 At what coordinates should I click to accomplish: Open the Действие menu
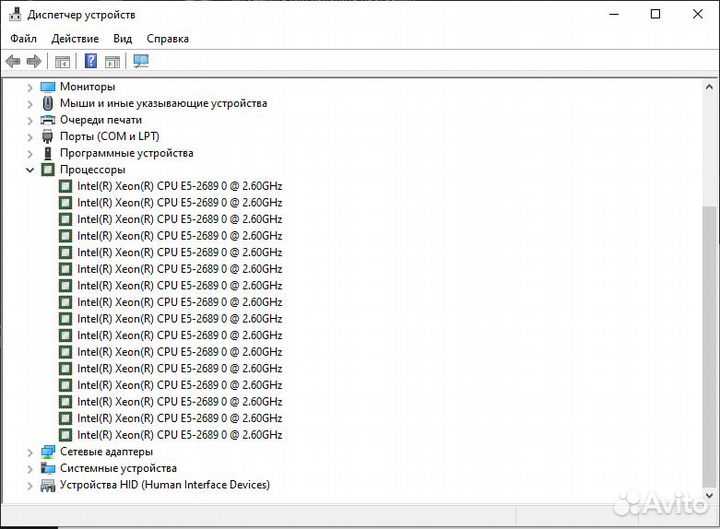coord(75,39)
